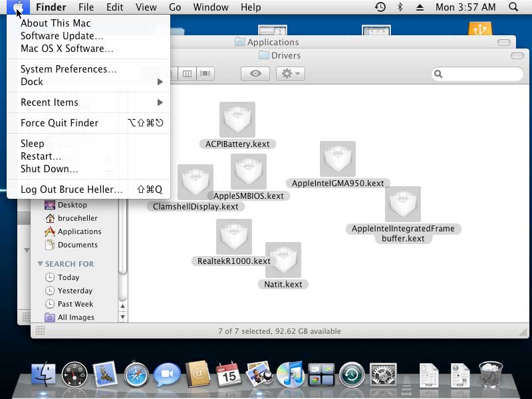This screenshot has height=399, width=532.
Task: Select Yesterday saved search
Action: [68, 291]
